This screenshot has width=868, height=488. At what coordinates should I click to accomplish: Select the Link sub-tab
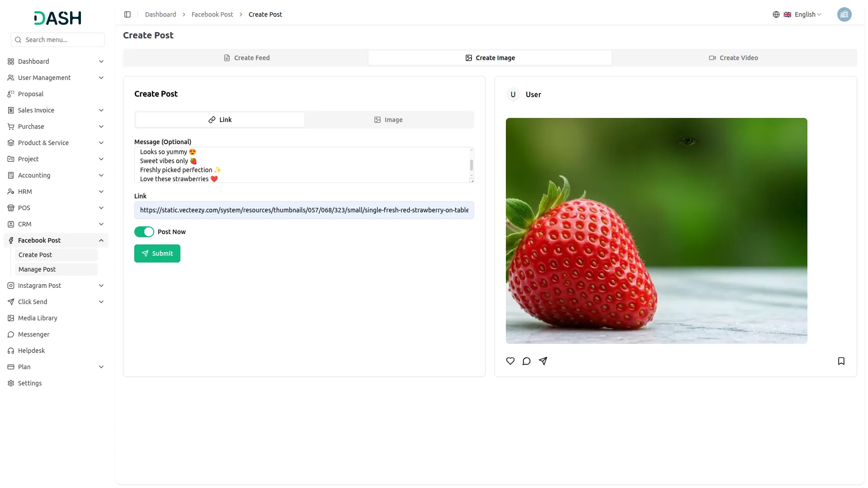220,120
